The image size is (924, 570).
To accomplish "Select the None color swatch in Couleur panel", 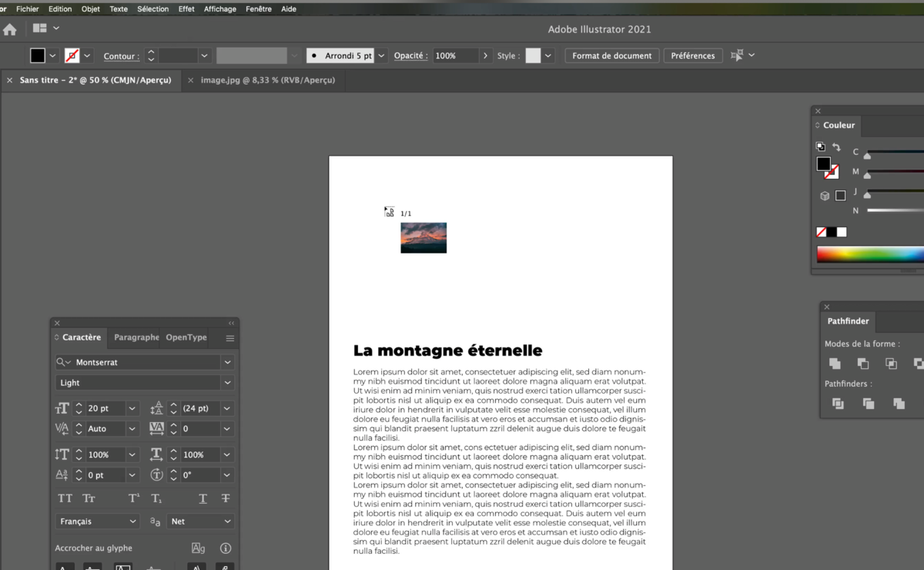I will (x=822, y=232).
